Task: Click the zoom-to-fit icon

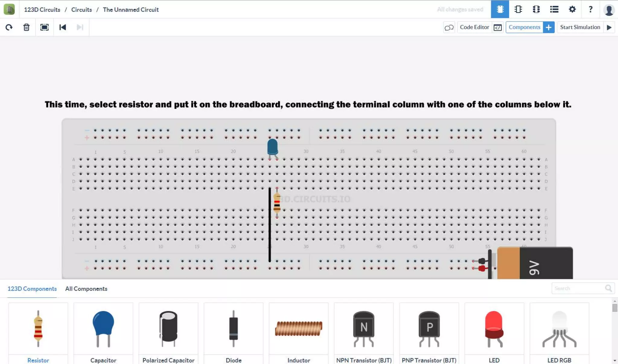Action: [44, 27]
